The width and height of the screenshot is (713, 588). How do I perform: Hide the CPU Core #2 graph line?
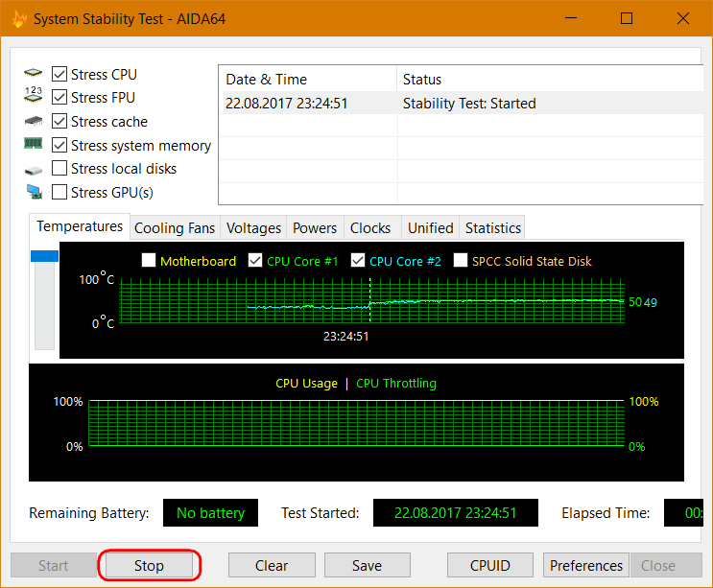pyautogui.click(x=358, y=260)
